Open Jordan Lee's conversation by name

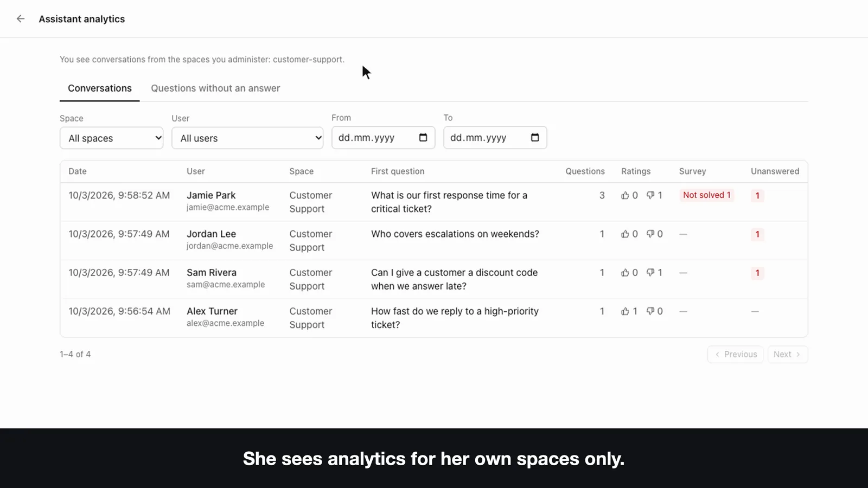pos(211,234)
